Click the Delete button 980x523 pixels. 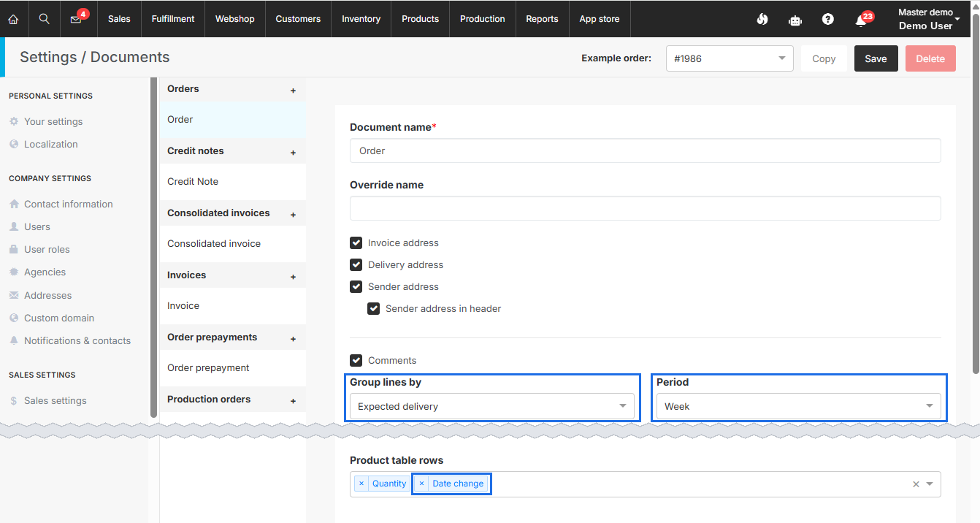930,58
